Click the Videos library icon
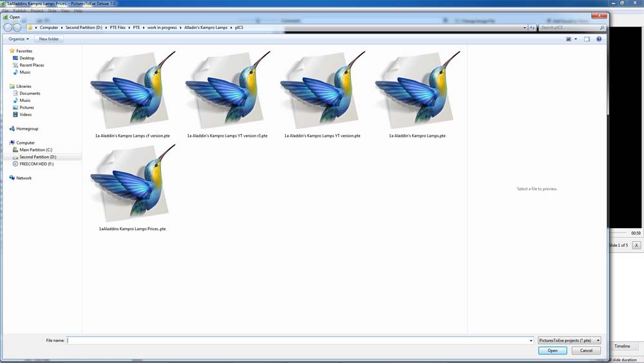The width and height of the screenshot is (644, 363). pyautogui.click(x=15, y=114)
